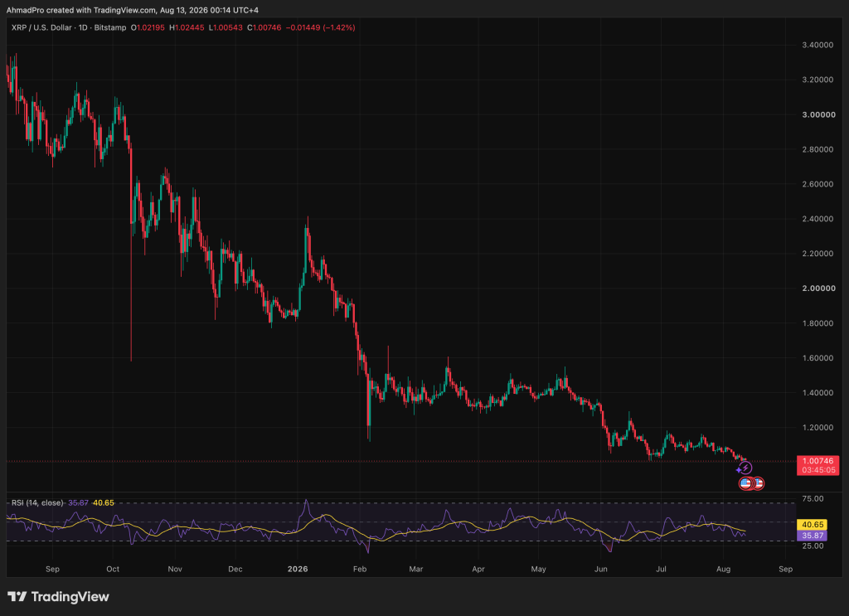Viewport: 849px width, 616px height.
Task: Open the partially hidden rightmost US flag event
Action: pyautogui.click(x=759, y=483)
